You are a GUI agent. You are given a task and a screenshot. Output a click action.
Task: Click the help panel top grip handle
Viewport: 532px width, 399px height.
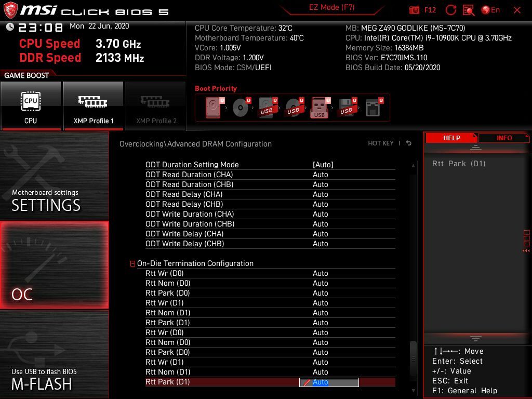476,148
